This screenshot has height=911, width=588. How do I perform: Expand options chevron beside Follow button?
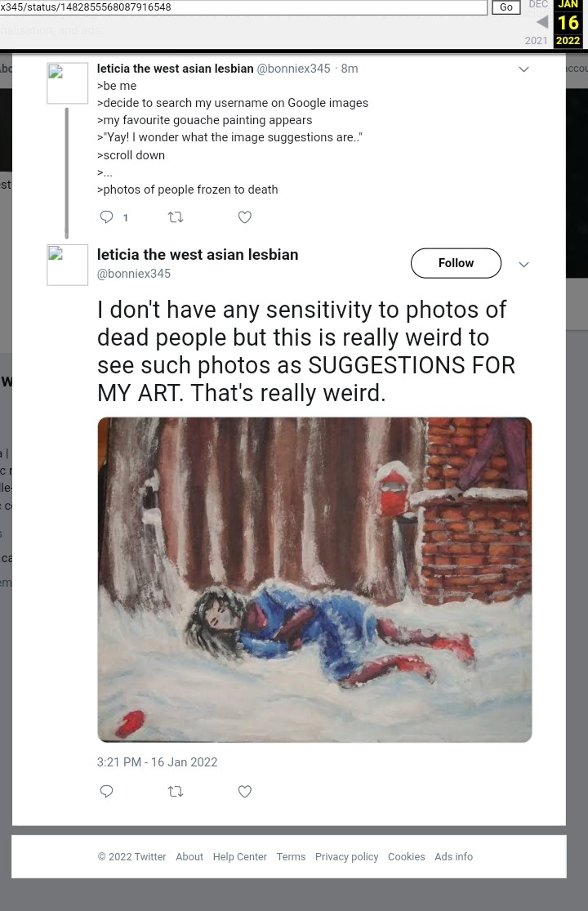(x=523, y=264)
